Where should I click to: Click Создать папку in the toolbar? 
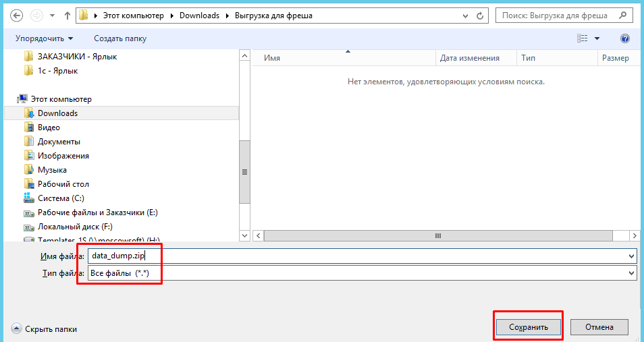coord(120,38)
